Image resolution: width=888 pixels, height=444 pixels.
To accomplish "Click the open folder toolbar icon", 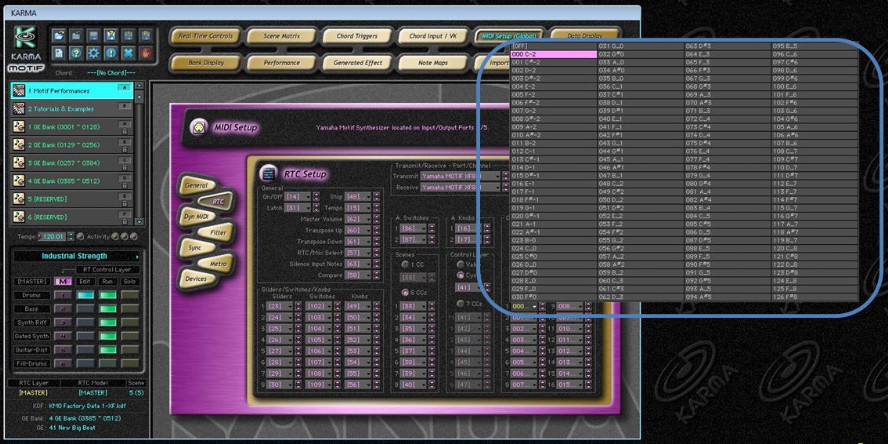I will 58,35.
